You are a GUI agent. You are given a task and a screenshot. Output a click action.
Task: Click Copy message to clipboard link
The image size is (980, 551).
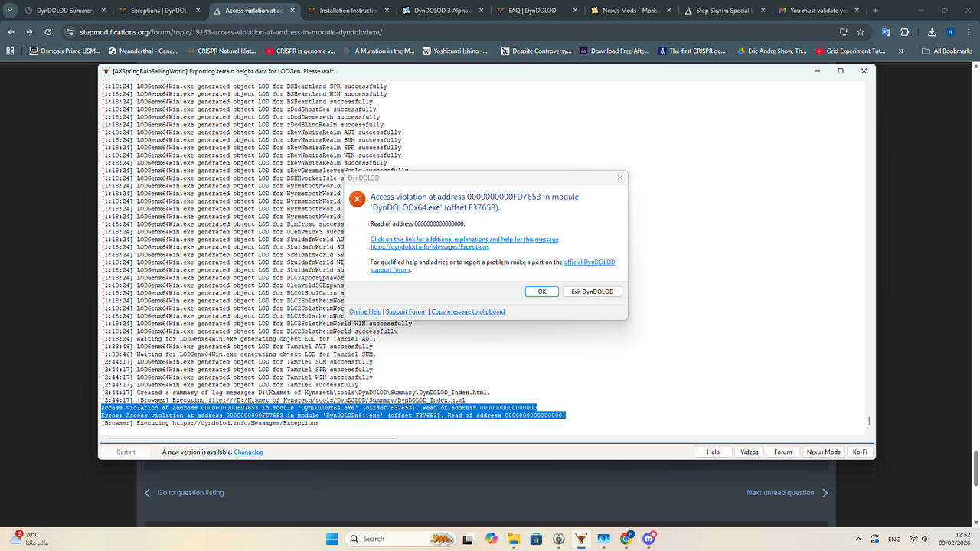click(x=468, y=312)
